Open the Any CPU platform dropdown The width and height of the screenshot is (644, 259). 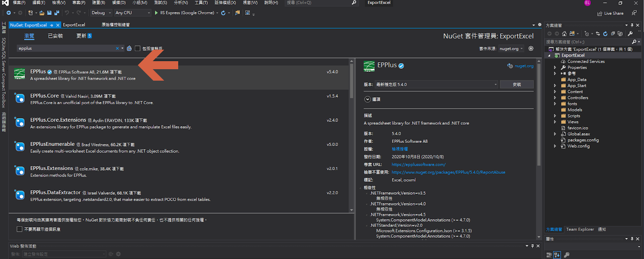pyautogui.click(x=132, y=13)
